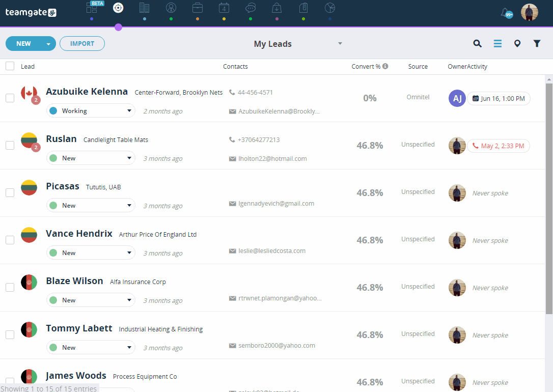
Task: Switch to map view pin icon
Action: [517, 43]
